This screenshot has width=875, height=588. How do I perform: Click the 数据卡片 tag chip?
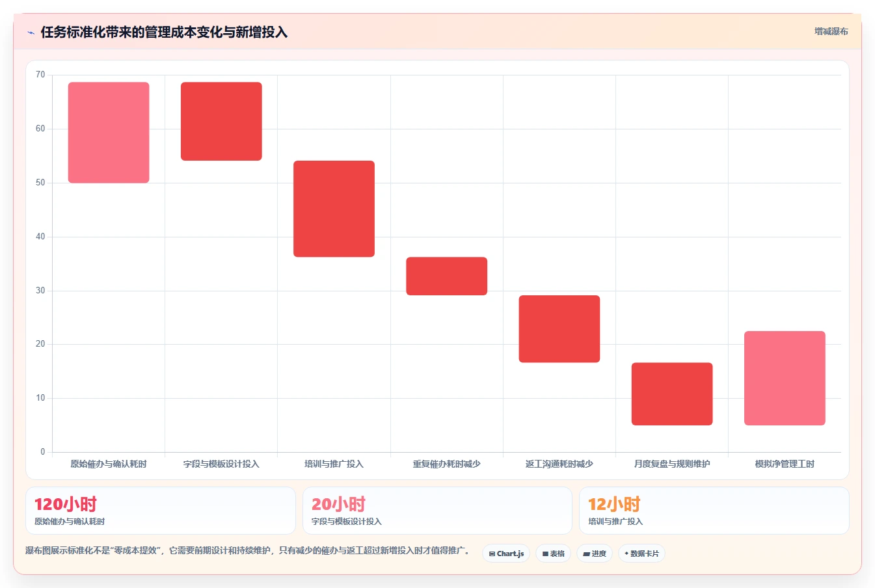click(642, 554)
